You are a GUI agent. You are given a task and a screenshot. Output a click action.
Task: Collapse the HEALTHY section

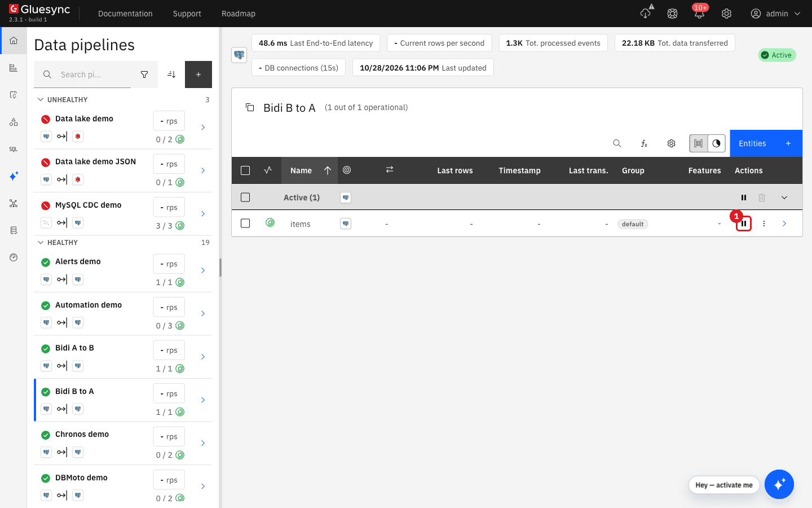click(x=41, y=242)
